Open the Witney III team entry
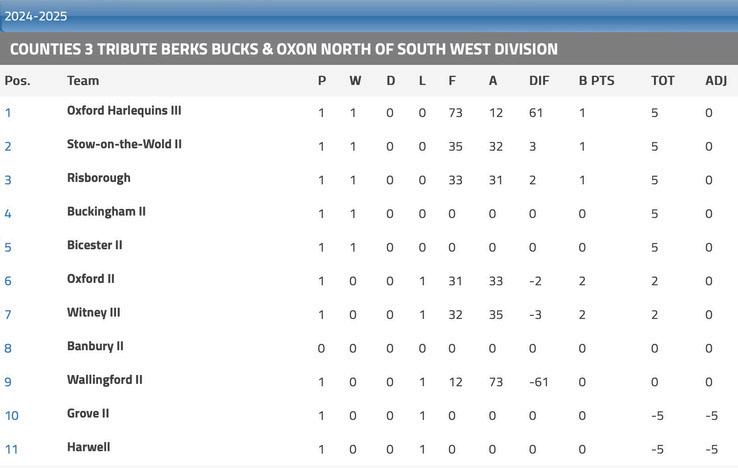This screenshot has height=468, width=738. 93,313
